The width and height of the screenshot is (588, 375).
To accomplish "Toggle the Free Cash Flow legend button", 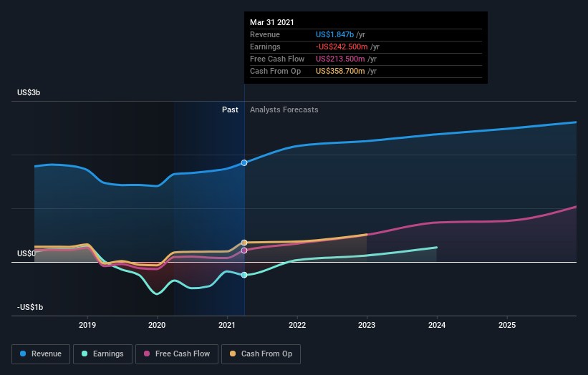I will click(x=177, y=354).
